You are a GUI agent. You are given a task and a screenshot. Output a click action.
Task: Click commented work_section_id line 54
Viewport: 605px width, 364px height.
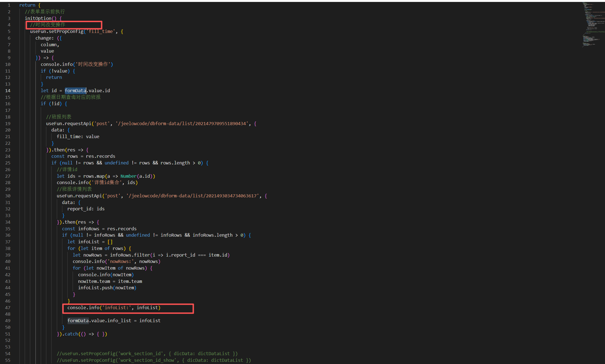tap(147, 353)
